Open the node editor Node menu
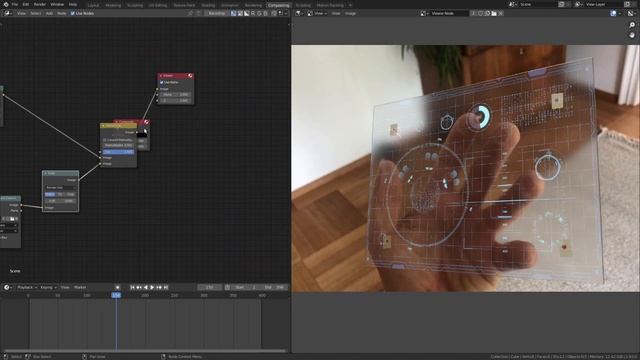Image resolution: width=640 pixels, height=360 pixels. coord(61,13)
